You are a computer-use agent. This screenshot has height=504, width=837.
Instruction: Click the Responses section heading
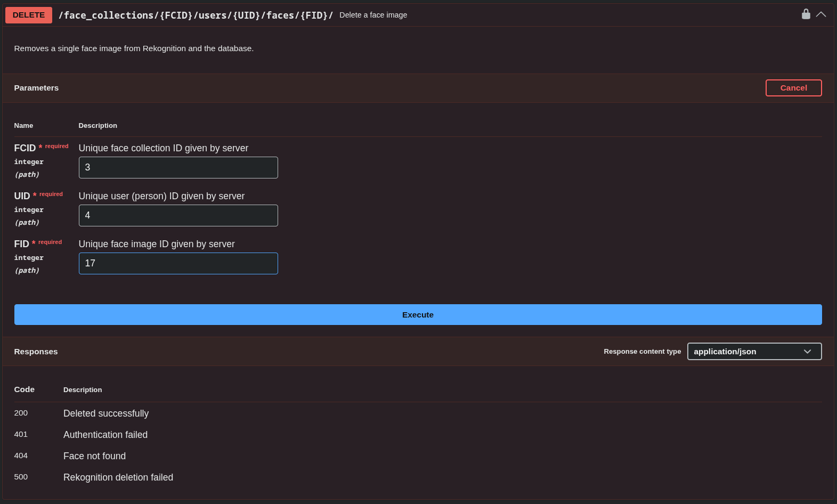36,352
